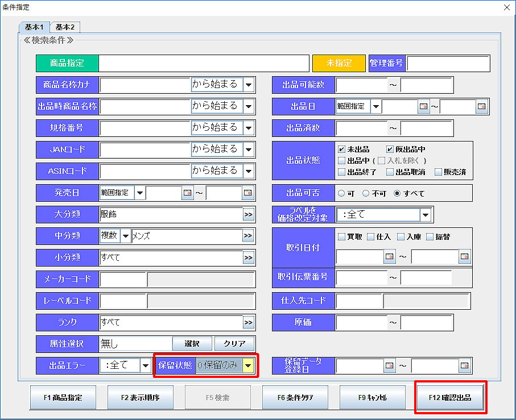This screenshot has height=420, width=516.
Task: Switch to the 基本2 tab
Action: 65,27
